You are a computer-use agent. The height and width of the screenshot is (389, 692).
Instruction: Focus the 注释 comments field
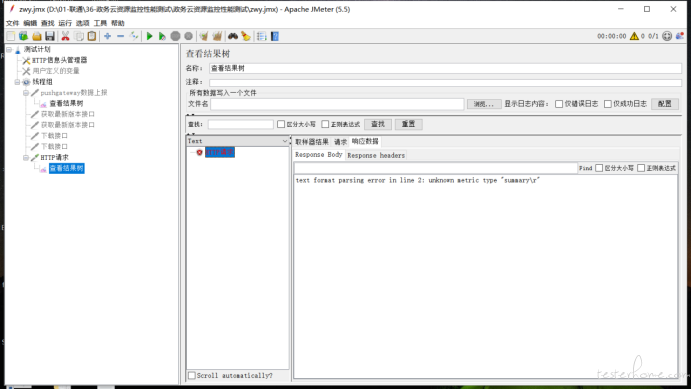(445, 82)
